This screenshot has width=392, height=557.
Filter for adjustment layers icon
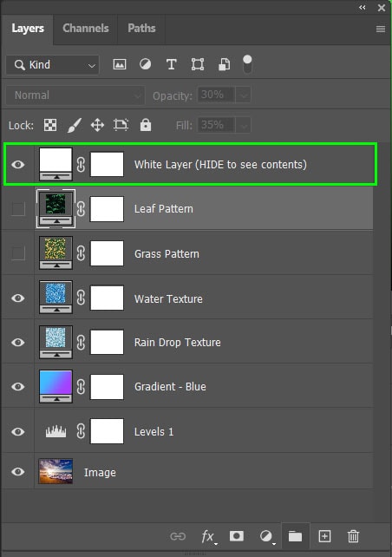[x=145, y=64]
